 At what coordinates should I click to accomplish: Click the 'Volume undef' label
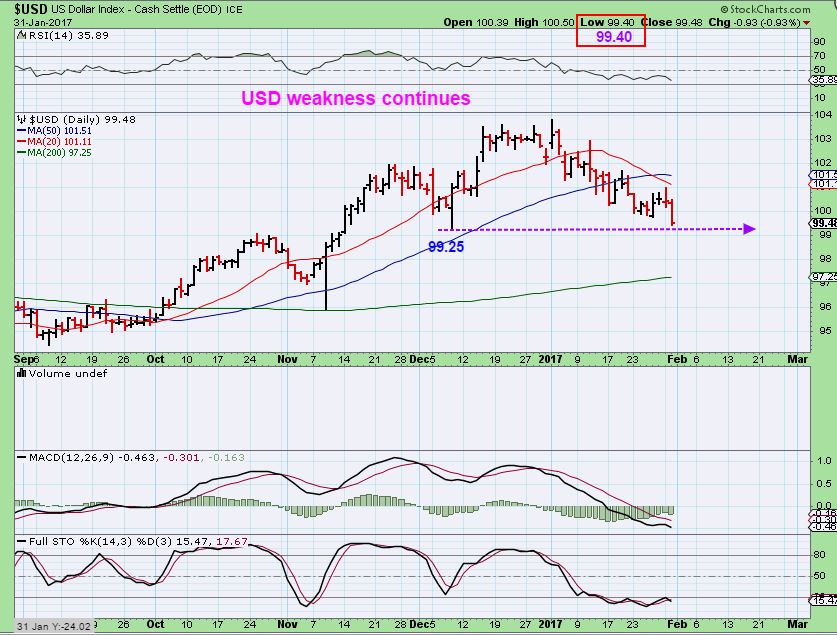coord(68,374)
